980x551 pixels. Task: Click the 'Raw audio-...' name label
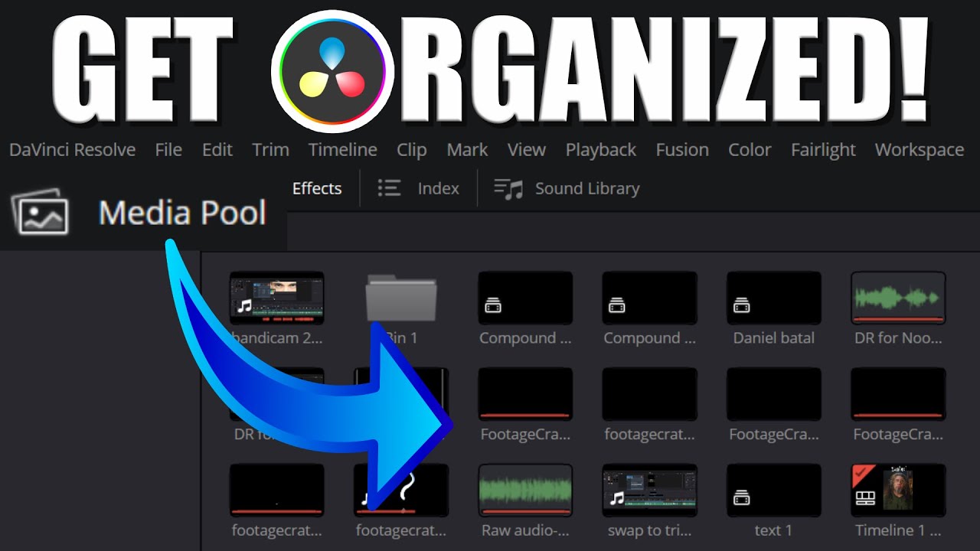click(525, 530)
